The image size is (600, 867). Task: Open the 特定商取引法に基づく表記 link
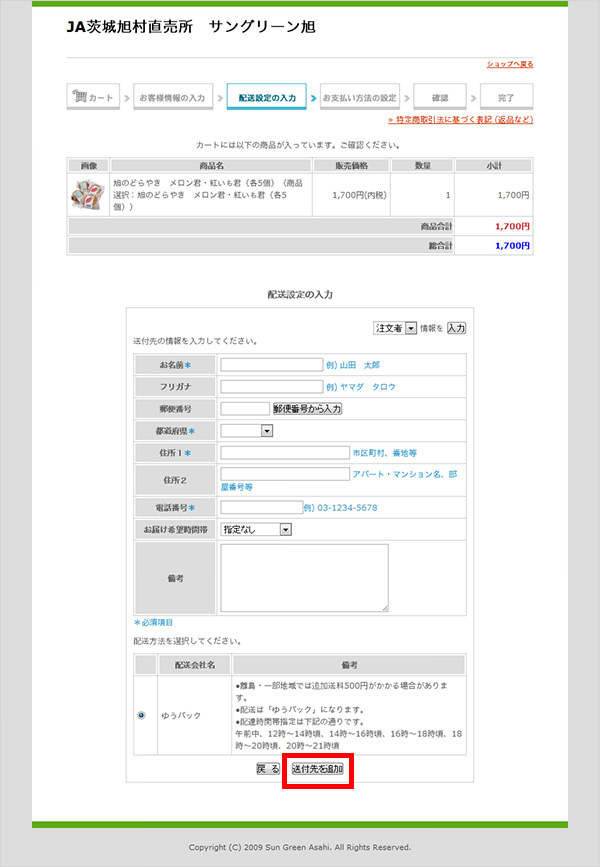point(460,120)
